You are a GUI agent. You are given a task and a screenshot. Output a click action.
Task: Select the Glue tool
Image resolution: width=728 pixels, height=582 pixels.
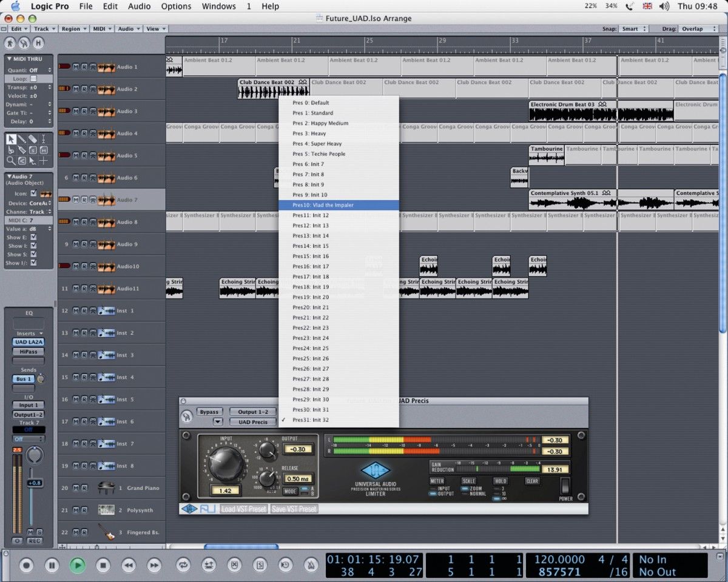pos(22,150)
